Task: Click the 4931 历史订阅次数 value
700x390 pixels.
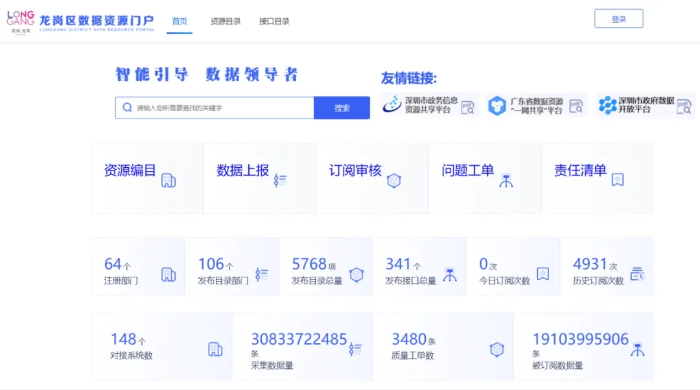Action: pos(590,264)
